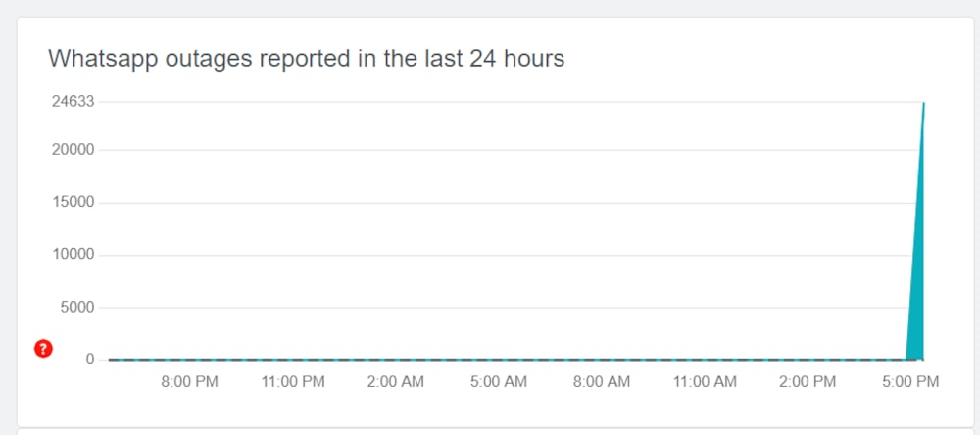Click the 10000 y-axis label
The height and width of the screenshot is (435, 980).
click(73, 255)
